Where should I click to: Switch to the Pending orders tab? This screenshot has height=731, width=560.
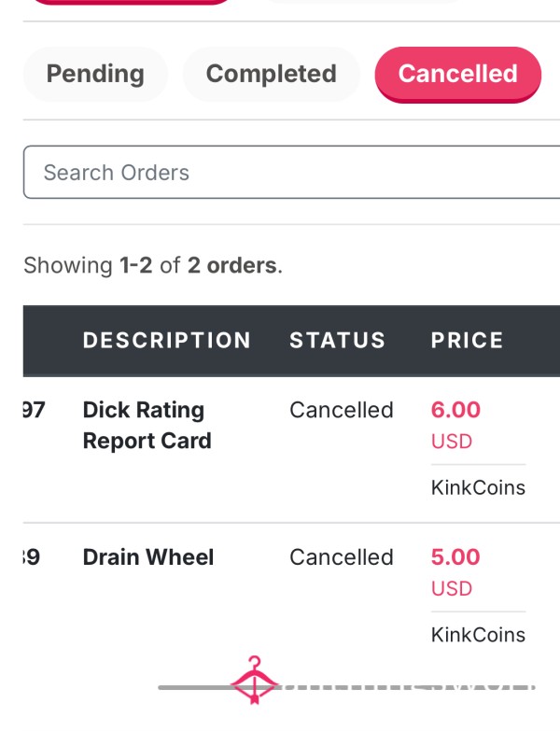[x=95, y=74]
